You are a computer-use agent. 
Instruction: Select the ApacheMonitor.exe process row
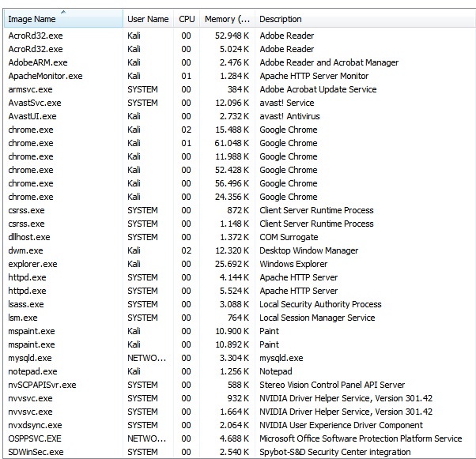click(45, 76)
